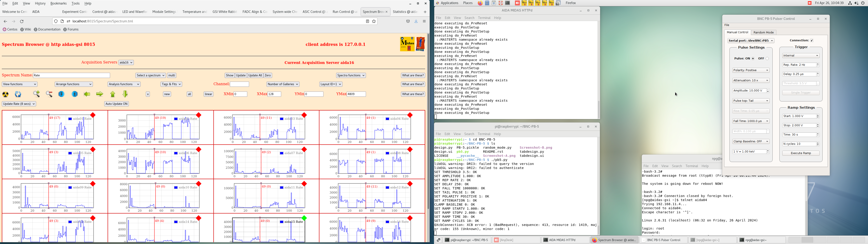
Task: Click the Midas logo on Spectrum page
Action: [407, 44]
